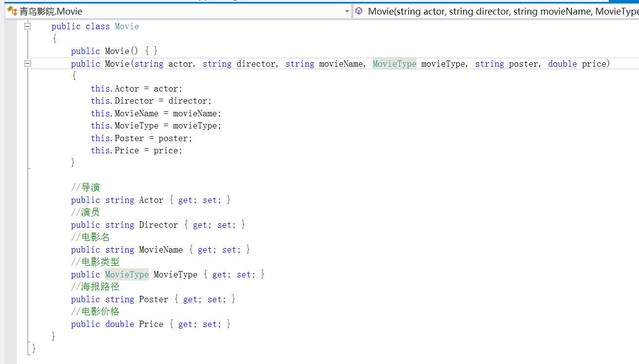Image resolution: width=639 pixels, height=364 pixels.
Task: Click the string poster parameter in constructor
Action: pos(507,64)
